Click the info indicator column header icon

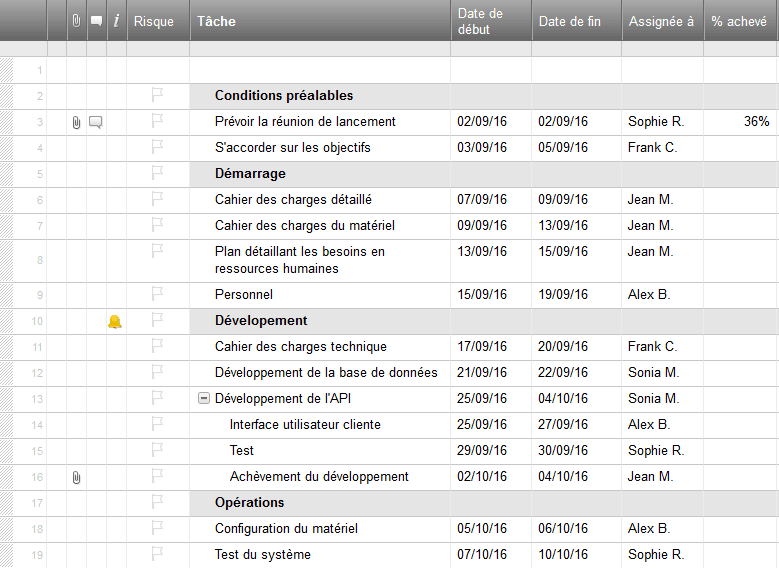pos(116,21)
